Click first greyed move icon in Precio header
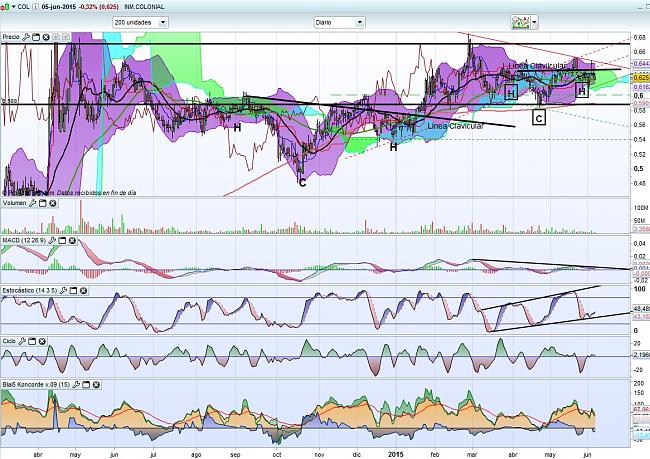Image resolution: width=650 pixels, height=459 pixels. pos(56,37)
